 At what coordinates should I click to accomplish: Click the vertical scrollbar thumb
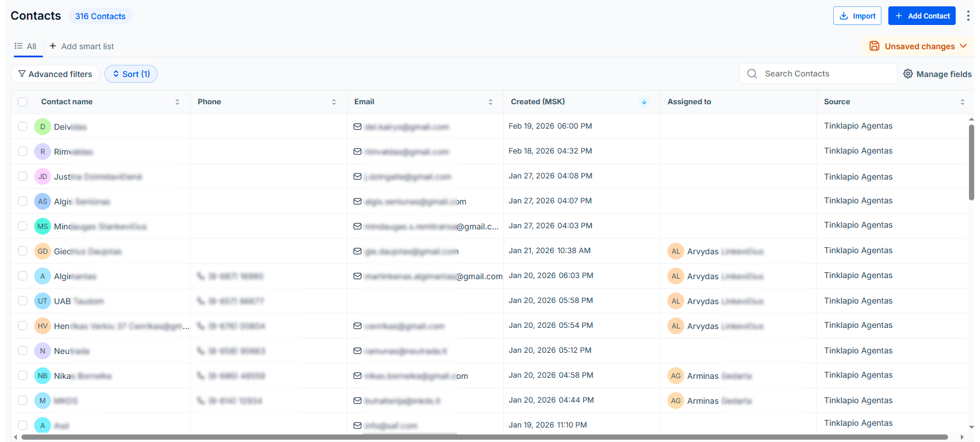click(971, 162)
